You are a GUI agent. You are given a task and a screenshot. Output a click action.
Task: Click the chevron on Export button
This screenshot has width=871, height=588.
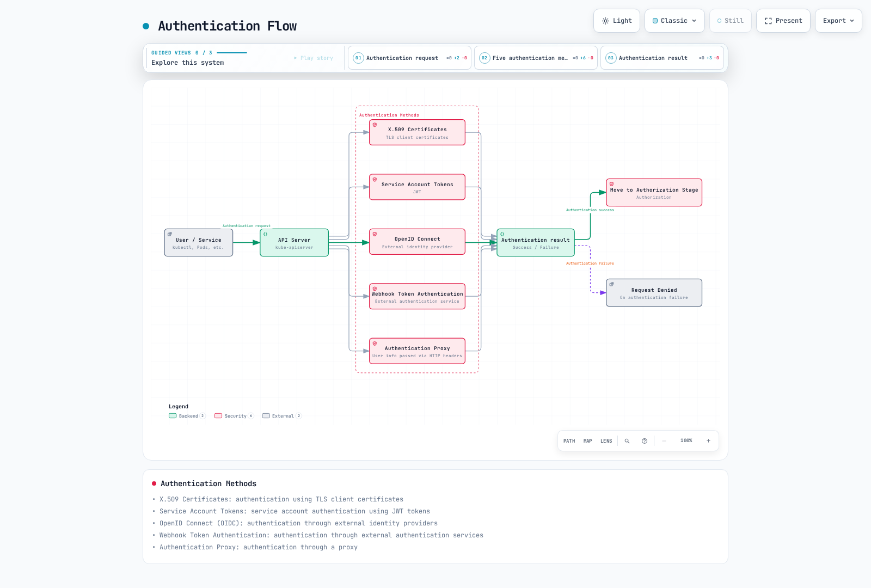coord(852,21)
